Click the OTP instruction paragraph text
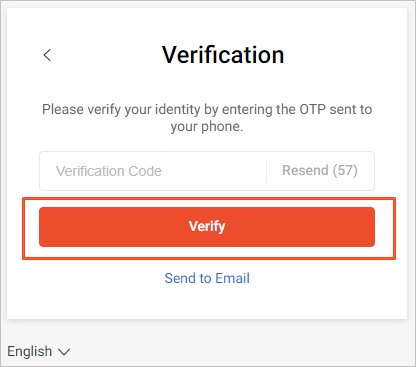 (x=207, y=118)
